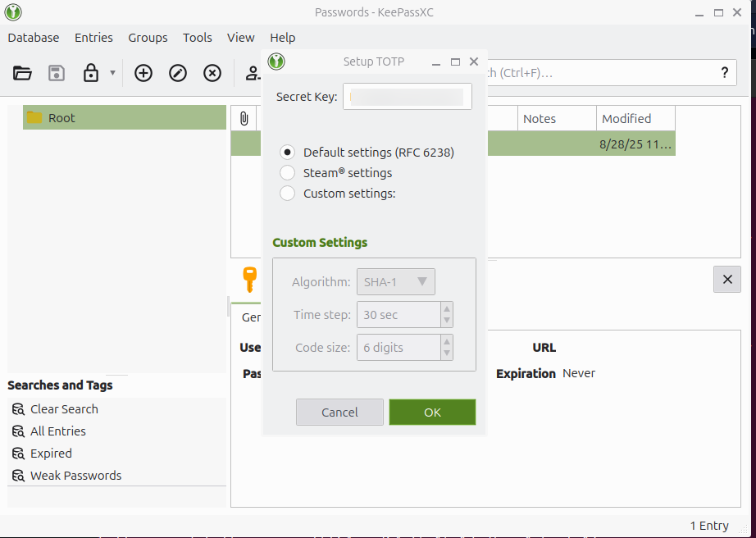Screen dimensions: 756x538
Task: Click the Edit Entry pencil icon
Action: (x=178, y=73)
